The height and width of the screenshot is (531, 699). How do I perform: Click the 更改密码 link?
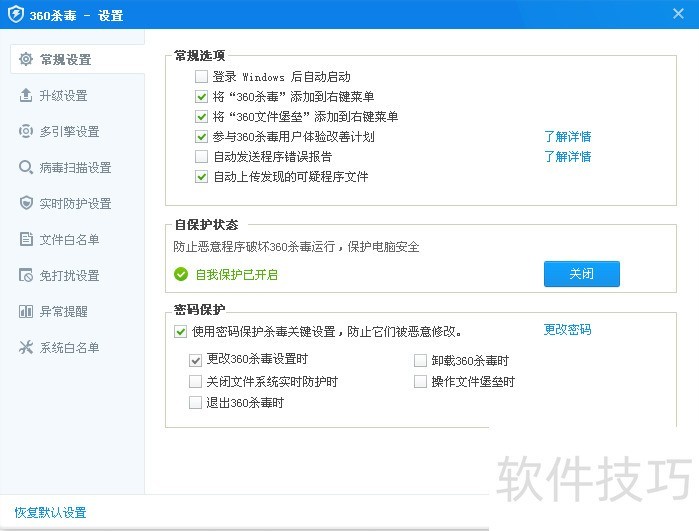[567, 329]
